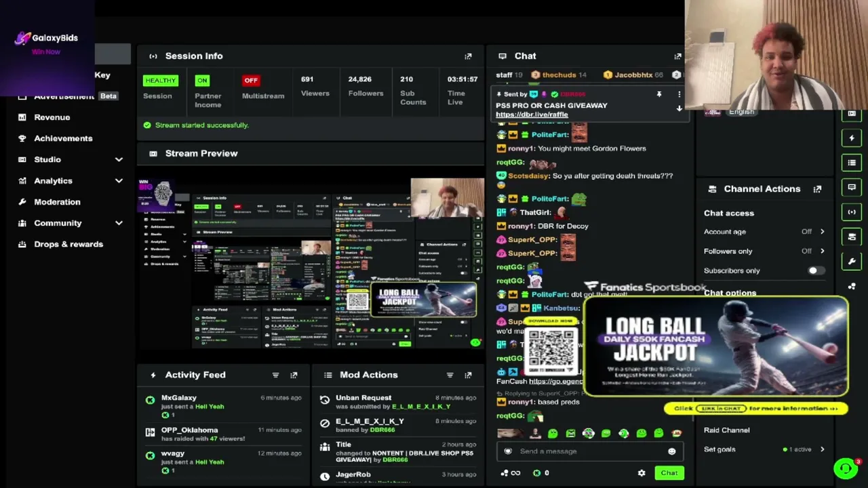Click the green share dots icon in right sidebar

[x=852, y=286]
